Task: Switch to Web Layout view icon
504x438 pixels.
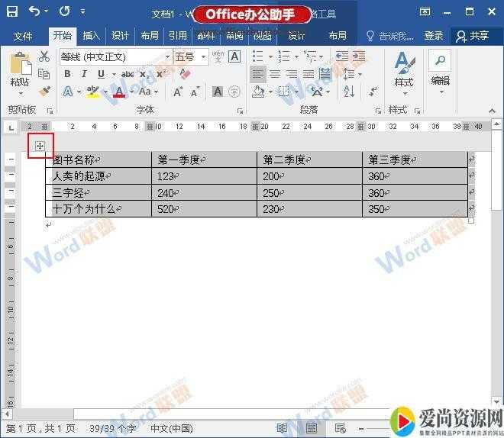Action: (340, 428)
